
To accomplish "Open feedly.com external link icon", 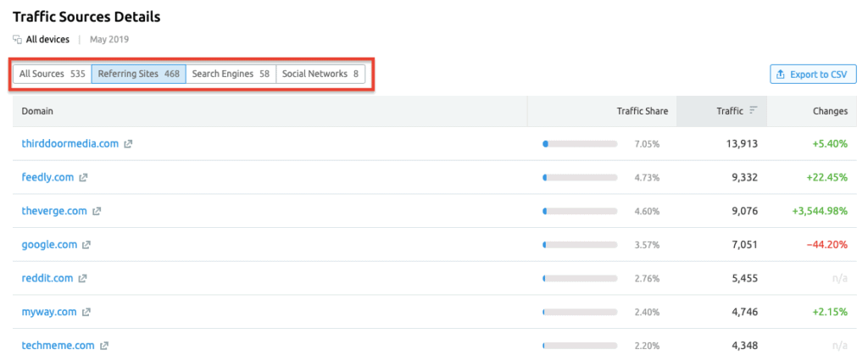I will (x=83, y=178).
